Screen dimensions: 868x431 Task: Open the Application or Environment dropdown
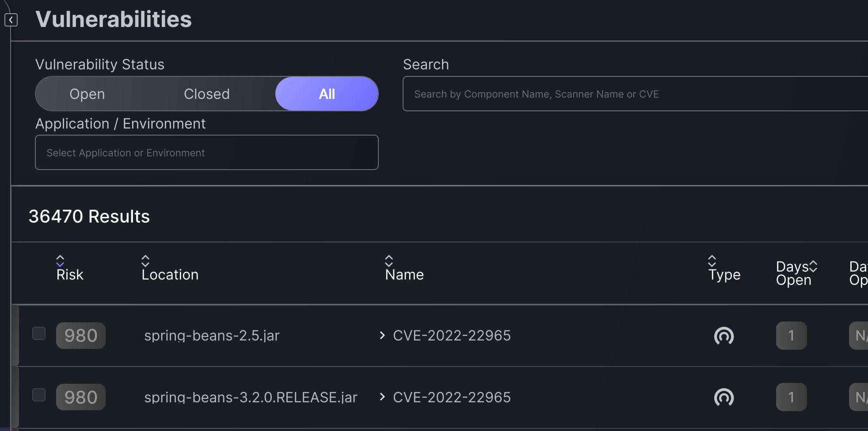[x=206, y=153]
